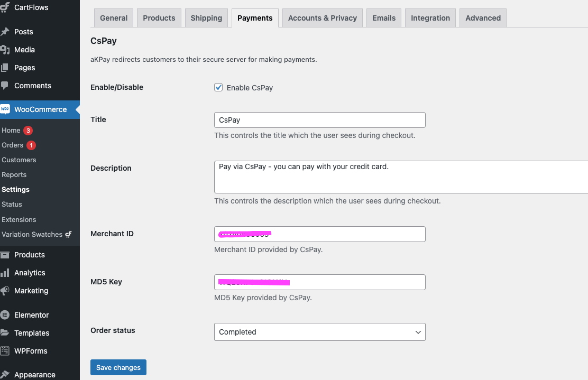
Task: Click the Appearance paintbrush icon
Action: coord(5,374)
